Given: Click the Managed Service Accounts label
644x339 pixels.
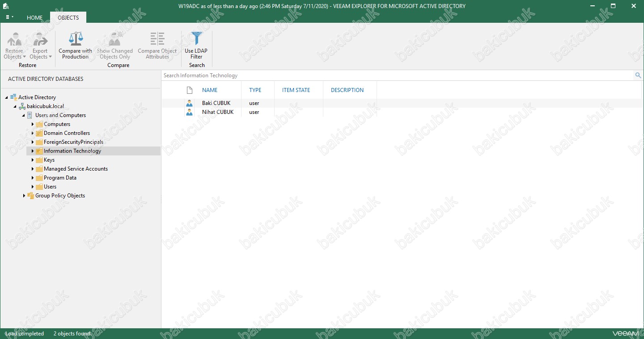Looking at the screenshot, I should tap(76, 169).
